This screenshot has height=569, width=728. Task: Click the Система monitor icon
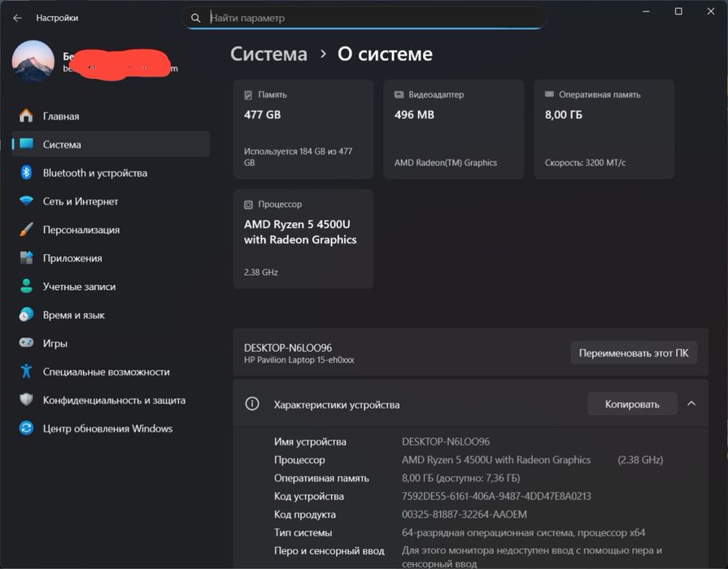pos(26,144)
